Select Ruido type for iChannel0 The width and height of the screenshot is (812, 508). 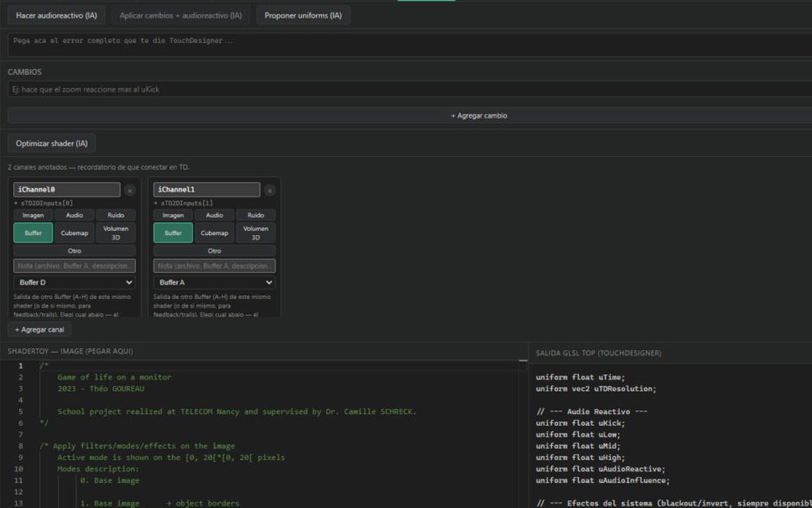tap(116, 215)
